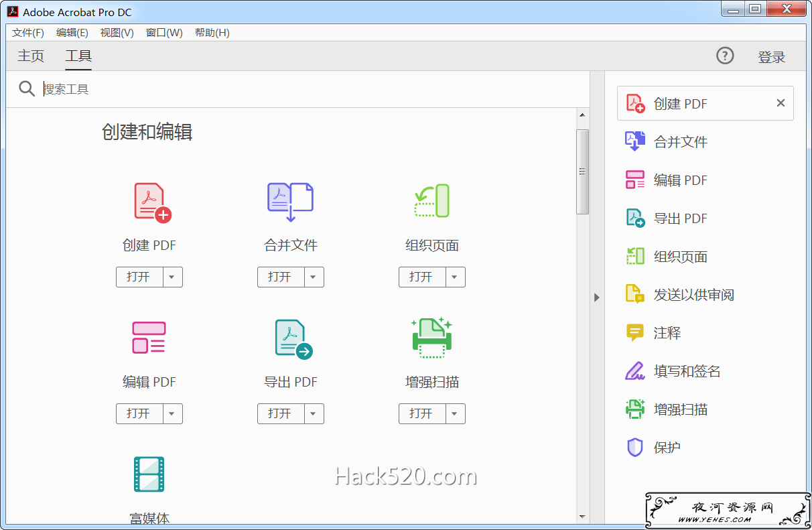Click 打开 button under 创建 PDF
Image resolution: width=812 pixels, height=530 pixels.
[139, 277]
